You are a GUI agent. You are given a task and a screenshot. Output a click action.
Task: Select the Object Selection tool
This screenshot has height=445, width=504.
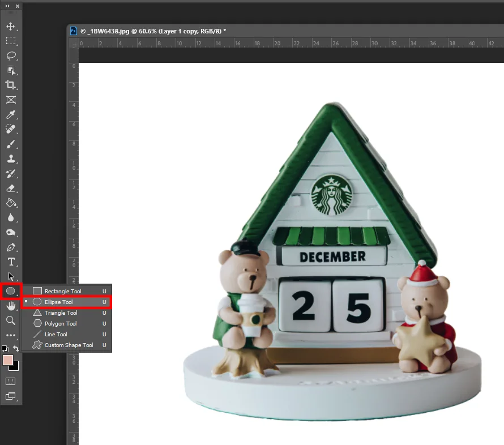click(x=11, y=70)
